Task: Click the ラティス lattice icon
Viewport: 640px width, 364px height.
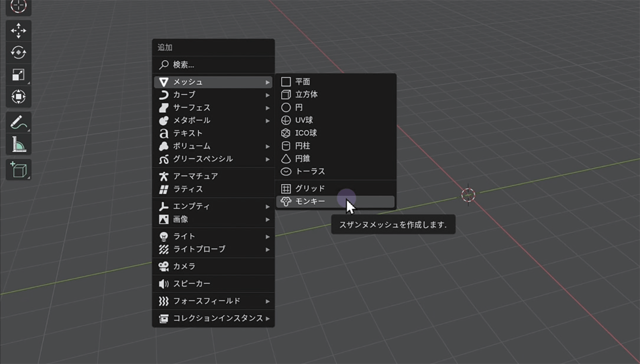Action: [164, 189]
